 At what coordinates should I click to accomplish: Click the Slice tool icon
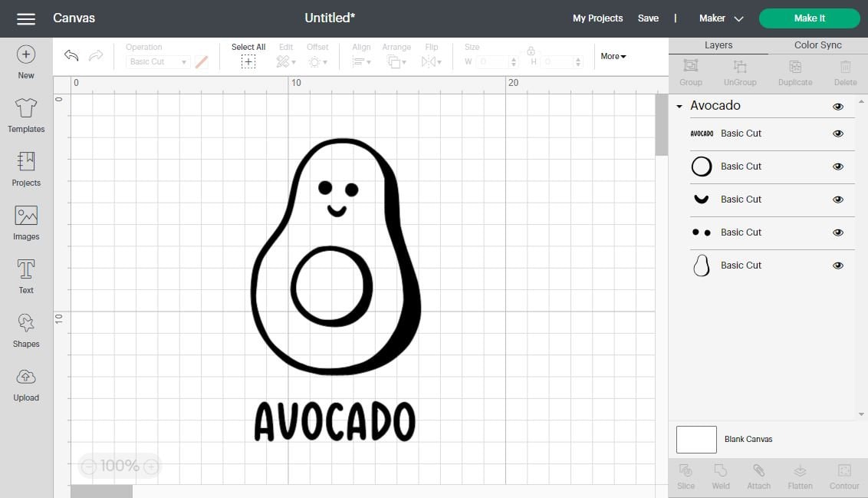pos(686,476)
